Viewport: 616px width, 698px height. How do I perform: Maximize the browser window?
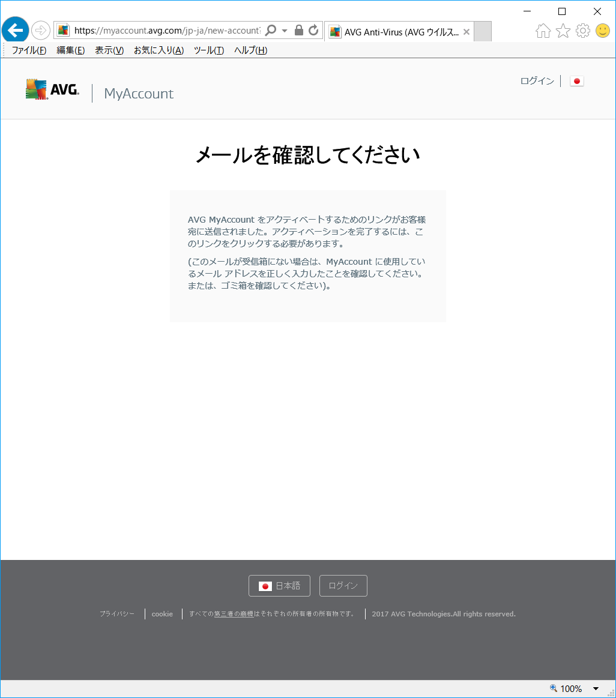click(562, 11)
